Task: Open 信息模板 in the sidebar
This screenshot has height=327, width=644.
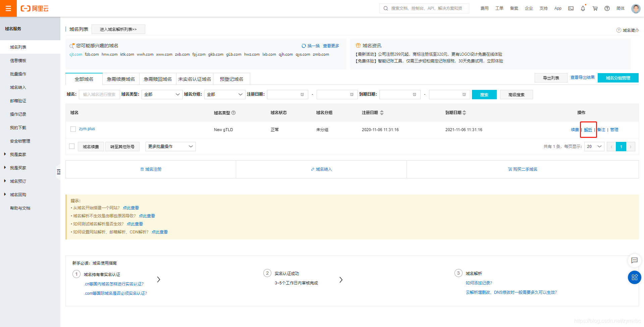Action: (x=18, y=60)
